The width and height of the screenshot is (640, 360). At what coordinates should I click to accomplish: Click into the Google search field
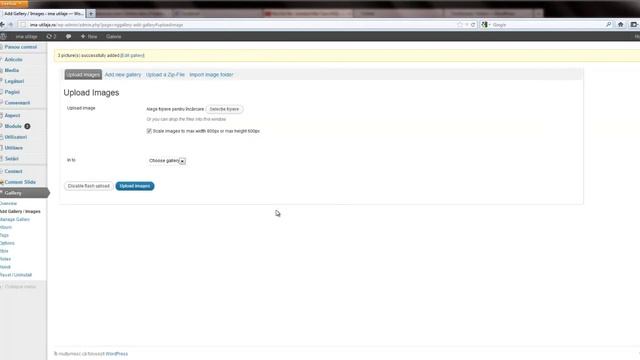click(x=547, y=24)
